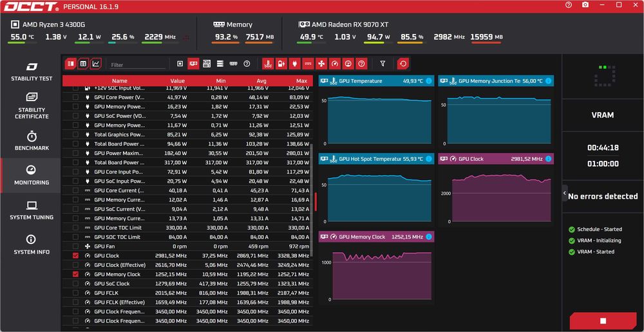Toggle unknown-source sensors question mark icon
Screen dimensions: 644x332
(247, 64)
